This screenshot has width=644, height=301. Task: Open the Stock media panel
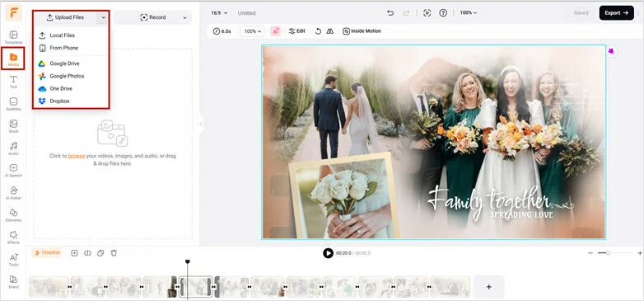13,126
